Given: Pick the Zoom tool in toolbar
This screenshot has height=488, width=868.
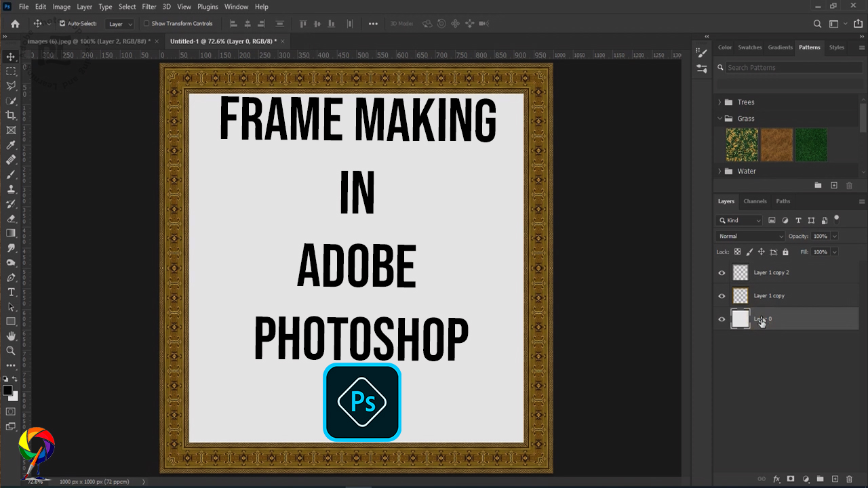Looking at the screenshot, I should (x=11, y=351).
